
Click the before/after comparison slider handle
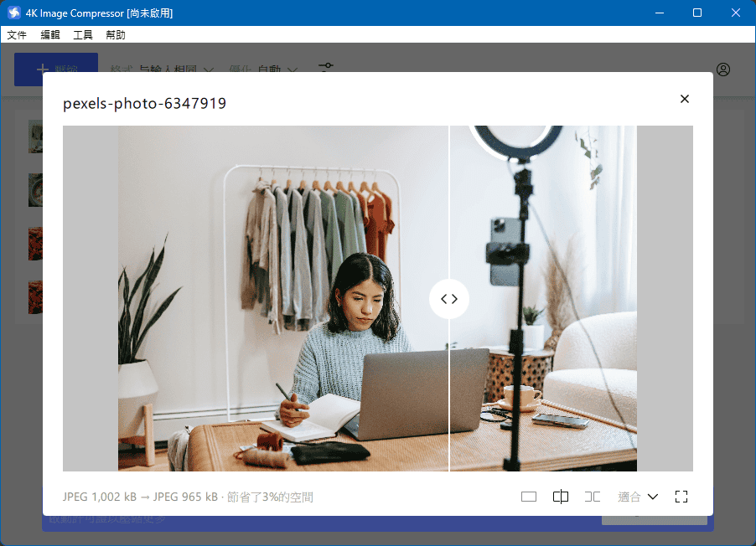point(449,299)
